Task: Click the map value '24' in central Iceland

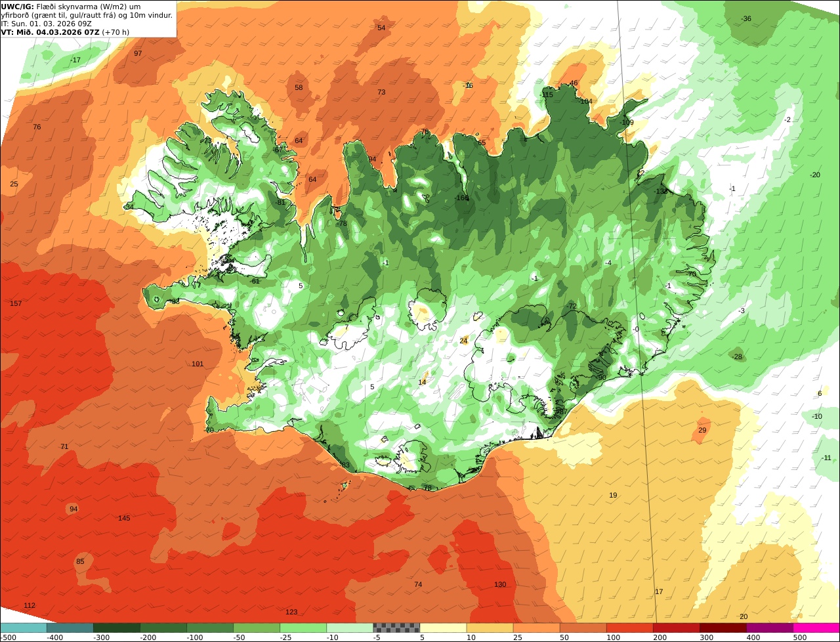Action: 463,341
